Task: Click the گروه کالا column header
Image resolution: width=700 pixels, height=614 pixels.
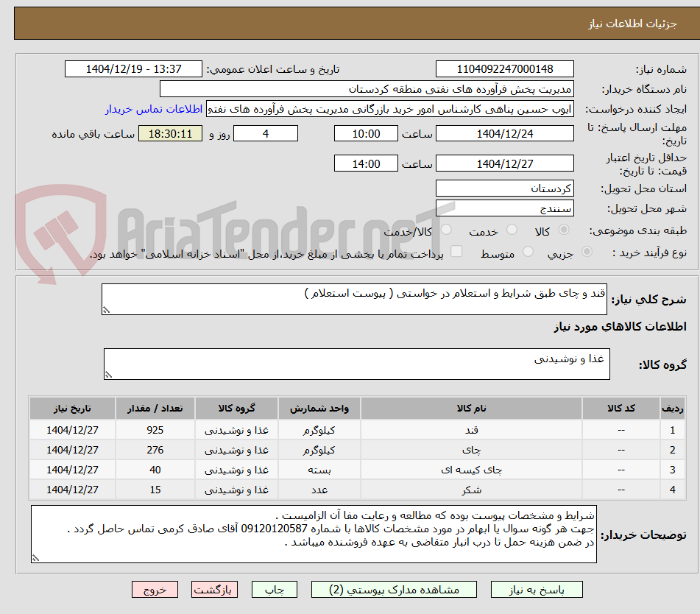Action: click(236, 408)
